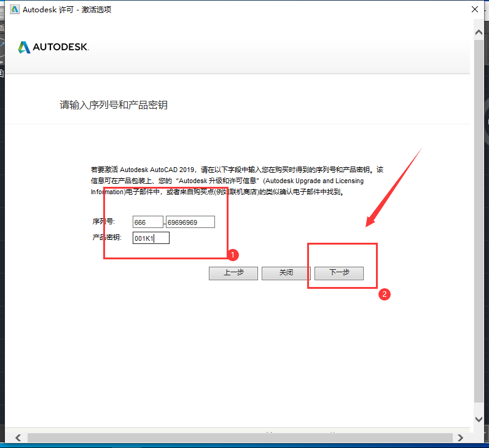Image resolution: width=489 pixels, height=448 pixels.
Task: Click the heading 请输入序列号和产品密钥
Action: 114,105
